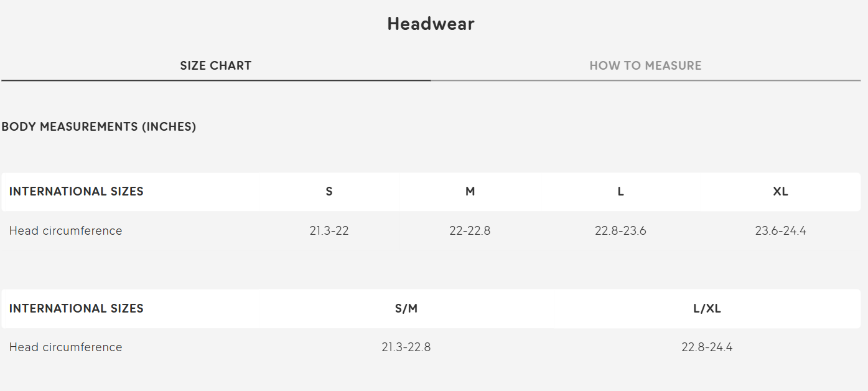Click the Headwear title heading

point(431,24)
